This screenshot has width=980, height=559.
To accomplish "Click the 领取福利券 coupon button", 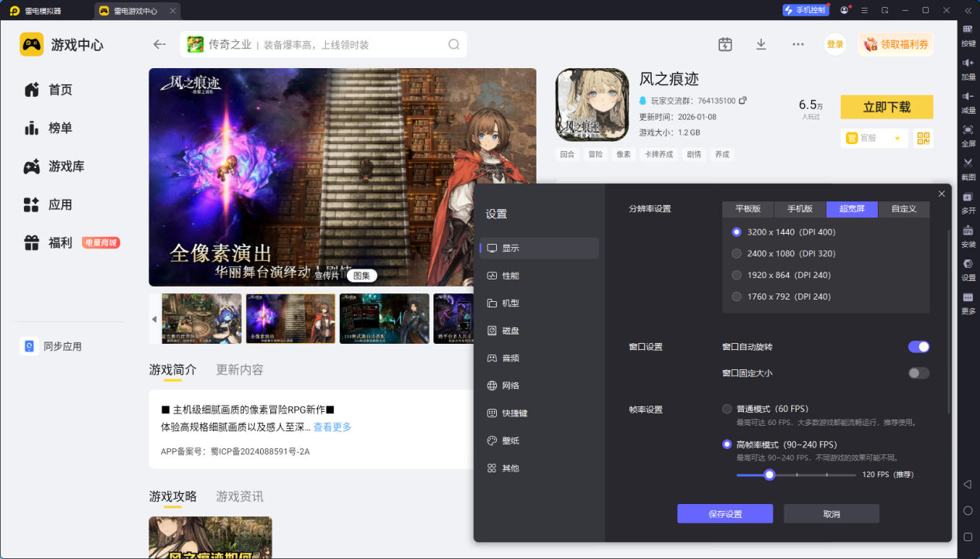I will coord(896,44).
